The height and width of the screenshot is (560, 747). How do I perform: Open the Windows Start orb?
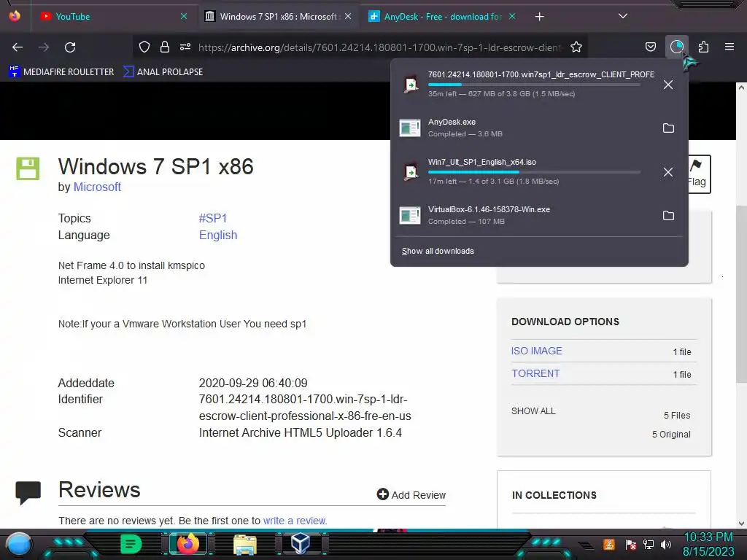tap(19, 545)
